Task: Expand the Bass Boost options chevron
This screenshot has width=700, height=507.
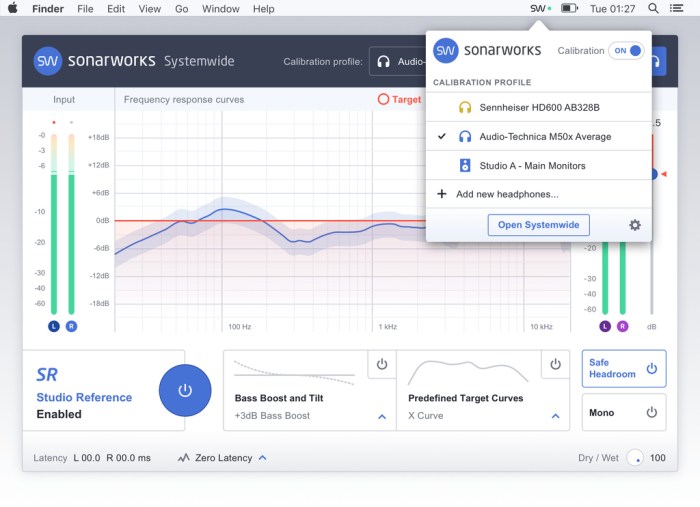Action: point(382,416)
